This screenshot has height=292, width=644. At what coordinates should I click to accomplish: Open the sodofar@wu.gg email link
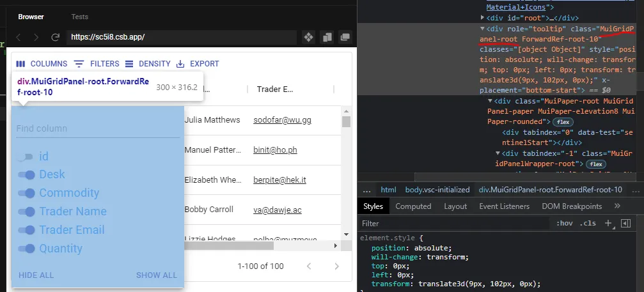[x=282, y=120]
